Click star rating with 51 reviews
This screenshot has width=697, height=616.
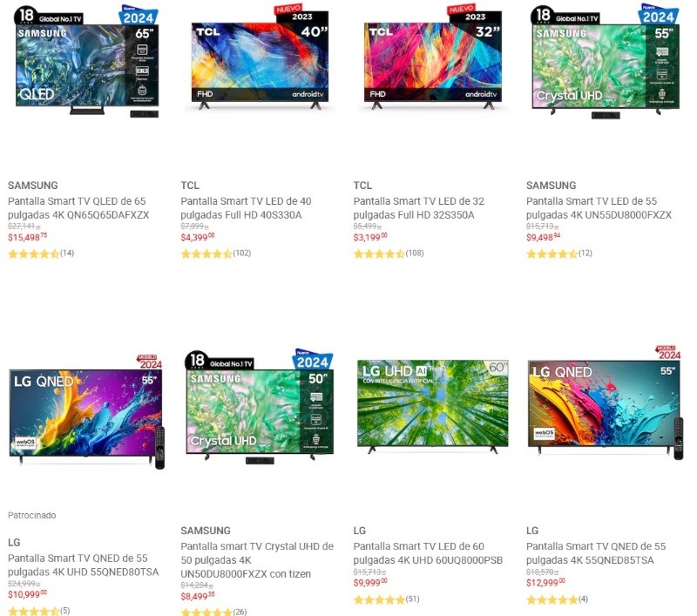coord(386,599)
